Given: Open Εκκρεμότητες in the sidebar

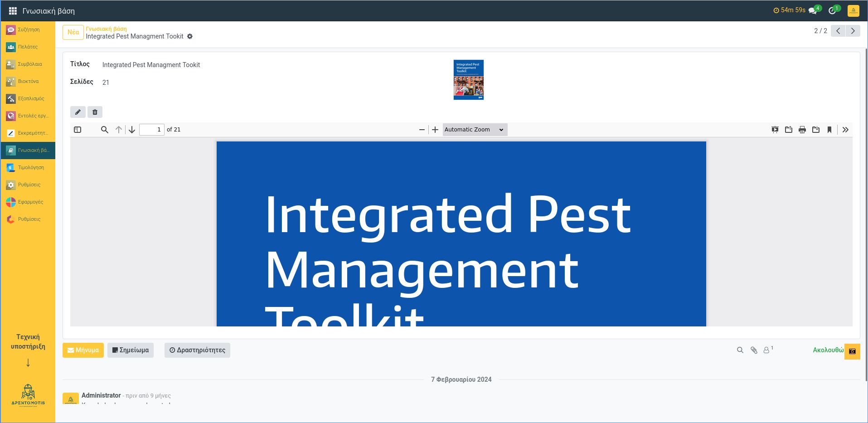Looking at the screenshot, I should (x=28, y=133).
